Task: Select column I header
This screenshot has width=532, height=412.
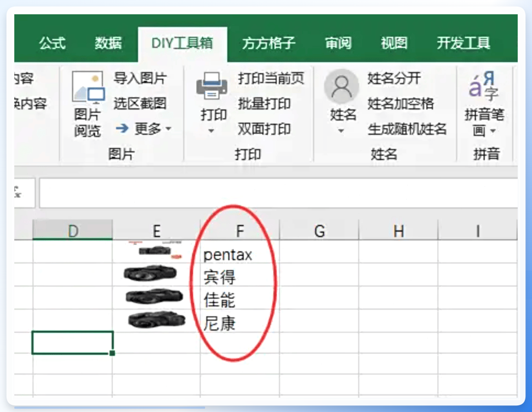Action: point(478,229)
